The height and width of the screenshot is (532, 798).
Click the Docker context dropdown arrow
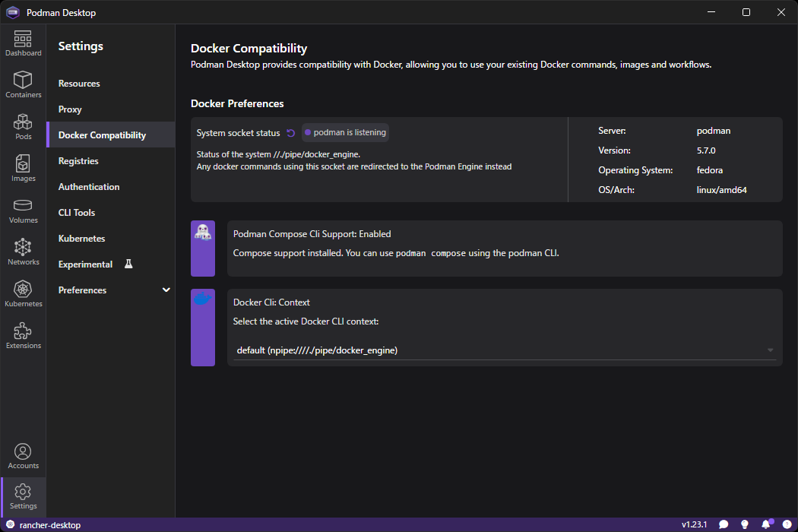(770, 350)
